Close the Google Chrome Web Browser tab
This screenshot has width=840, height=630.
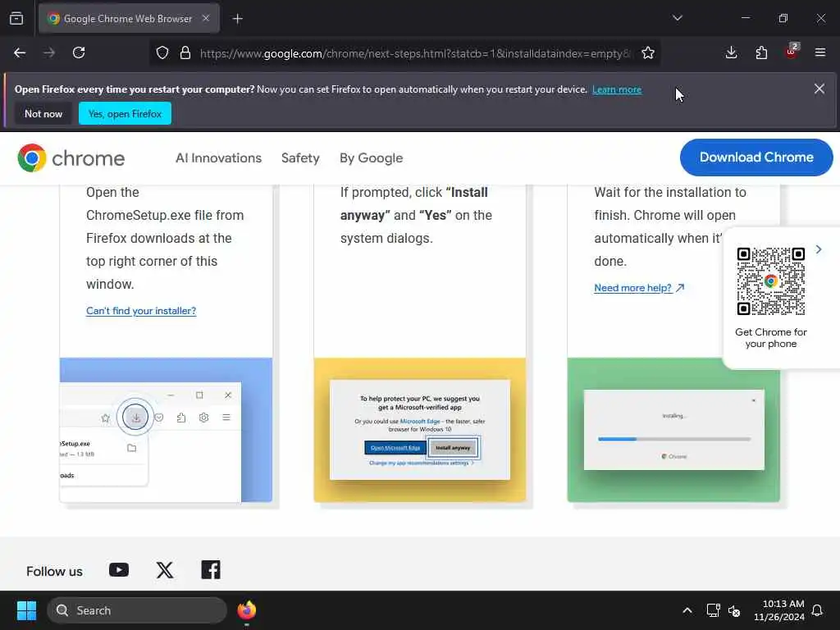point(206,18)
